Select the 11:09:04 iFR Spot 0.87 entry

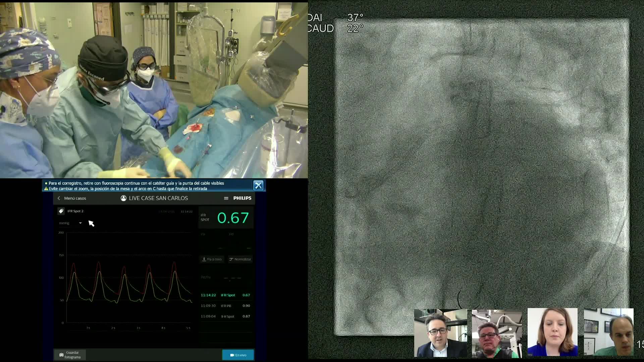click(225, 316)
